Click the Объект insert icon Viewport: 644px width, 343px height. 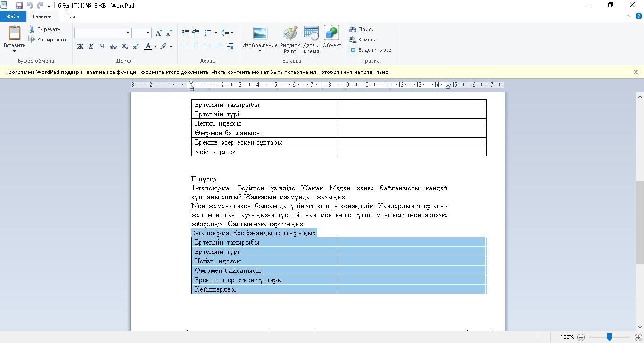[x=332, y=38]
